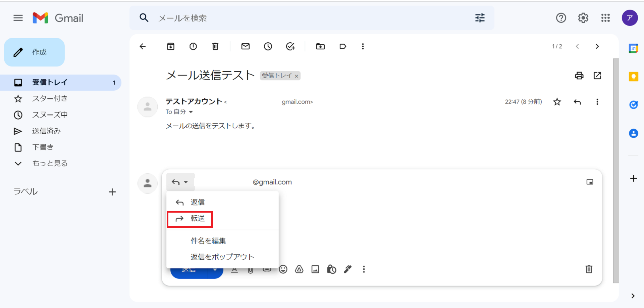
Task: Report spam using the exclamation icon
Action: pyautogui.click(x=193, y=46)
